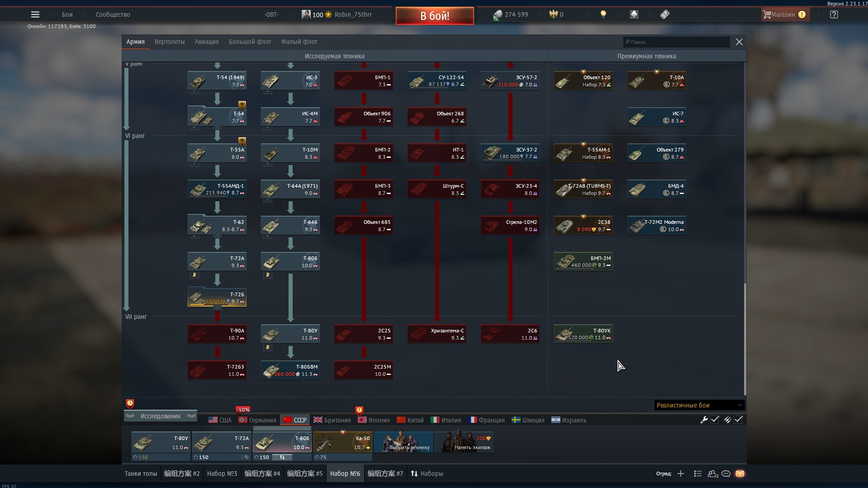The height and width of the screenshot is (488, 868).
Task: Open the Реалистичные бои mode dropdown
Action: click(699, 405)
